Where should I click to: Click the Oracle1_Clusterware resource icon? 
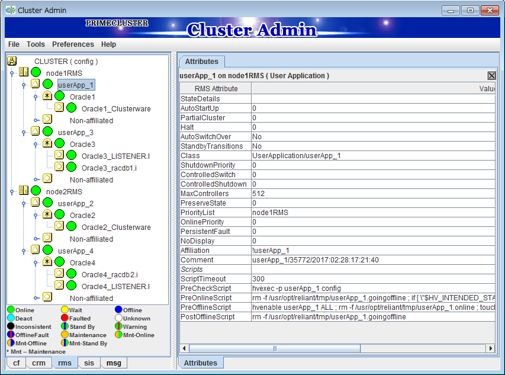(59, 107)
